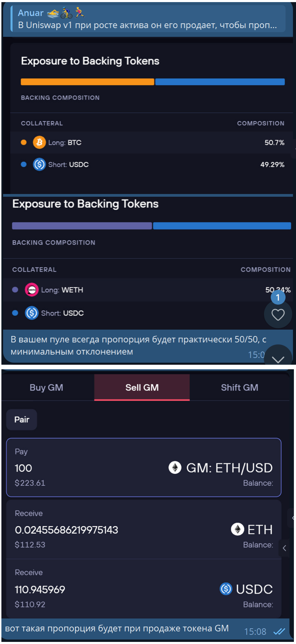Click the Pay amount field showing 100
The width and height of the screenshot is (296, 644).
[23, 468]
